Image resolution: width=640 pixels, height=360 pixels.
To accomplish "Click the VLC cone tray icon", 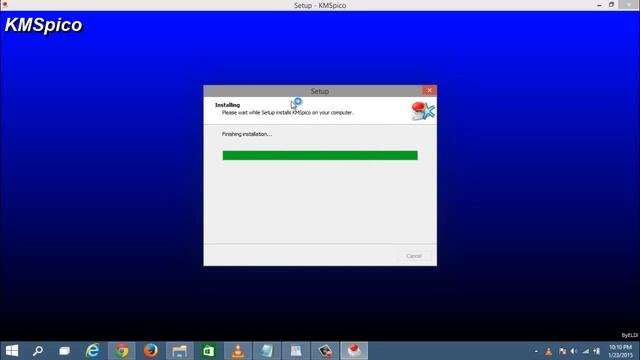I will coord(549,351).
